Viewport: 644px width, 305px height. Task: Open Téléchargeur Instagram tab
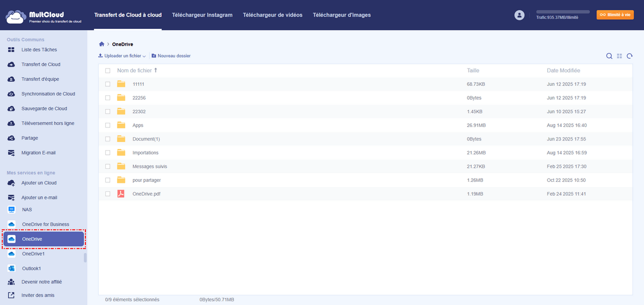click(202, 15)
